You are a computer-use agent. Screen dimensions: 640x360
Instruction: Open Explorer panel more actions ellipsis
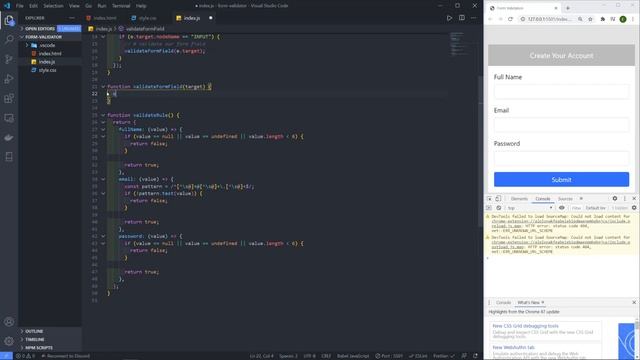pyautogui.click(x=72, y=18)
